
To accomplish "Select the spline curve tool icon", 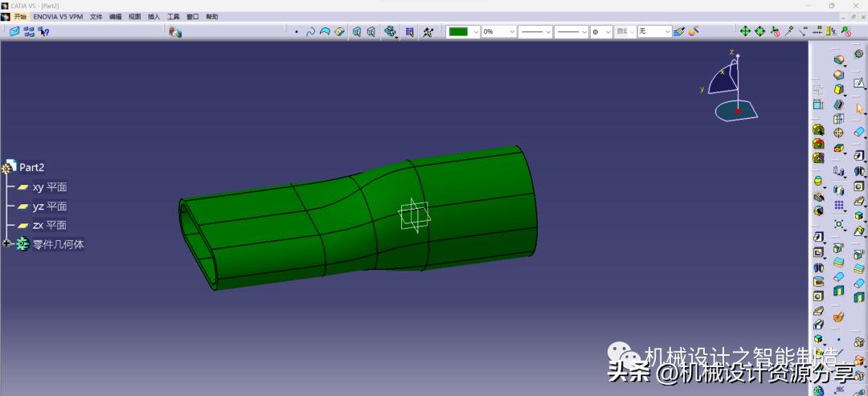I will coord(310,32).
